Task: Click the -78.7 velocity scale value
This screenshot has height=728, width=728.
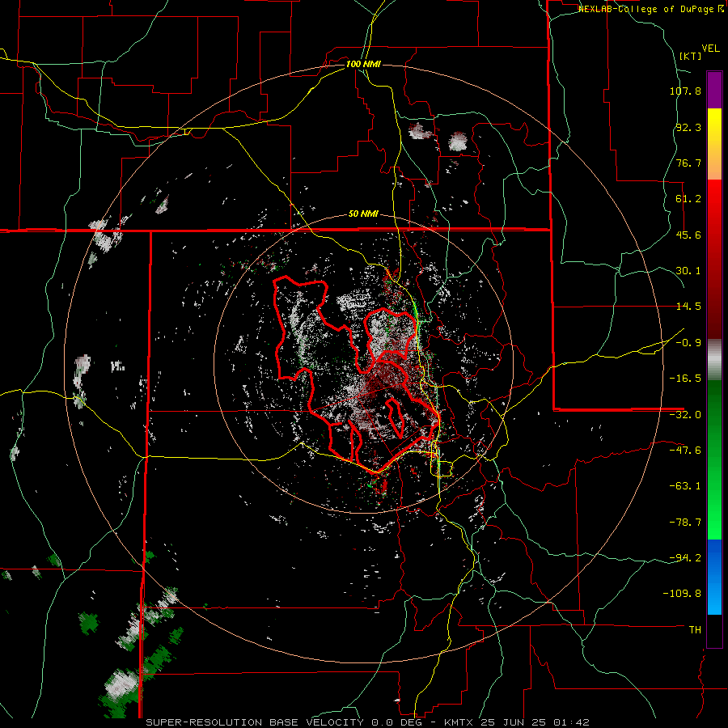Action: pos(685,523)
